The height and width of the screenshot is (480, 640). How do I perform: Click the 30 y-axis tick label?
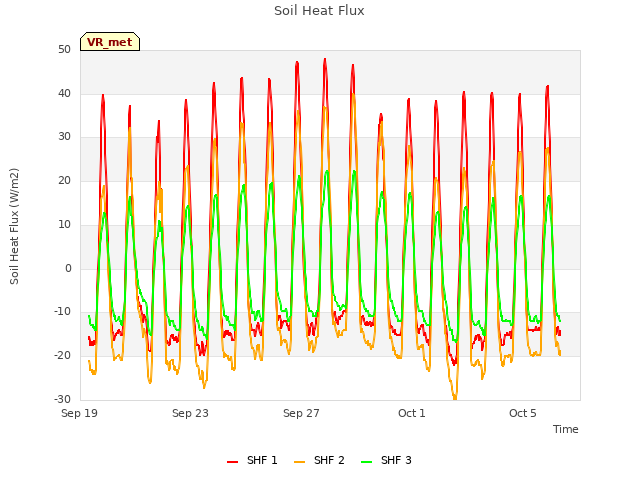point(64,137)
